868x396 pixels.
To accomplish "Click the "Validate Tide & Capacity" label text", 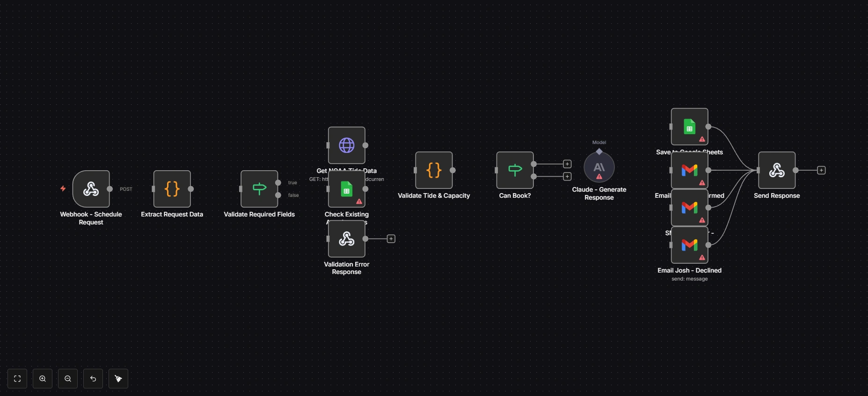I will point(434,196).
